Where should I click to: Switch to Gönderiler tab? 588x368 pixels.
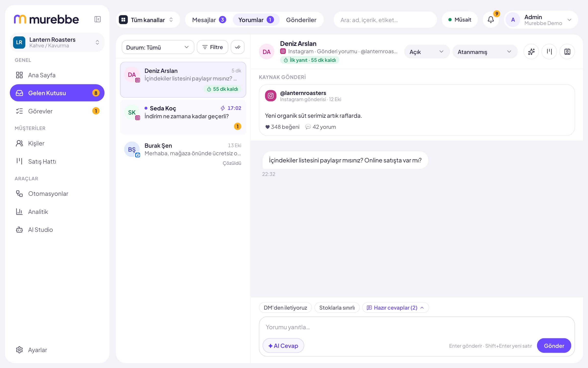coord(301,20)
